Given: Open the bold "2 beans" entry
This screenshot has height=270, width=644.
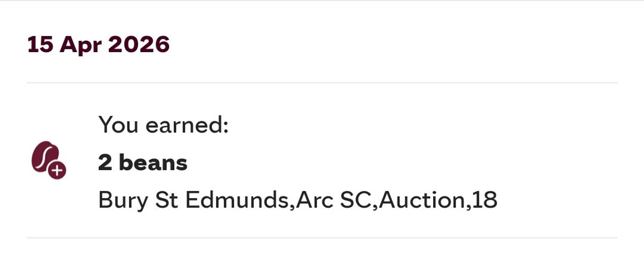Looking at the screenshot, I should [x=143, y=163].
